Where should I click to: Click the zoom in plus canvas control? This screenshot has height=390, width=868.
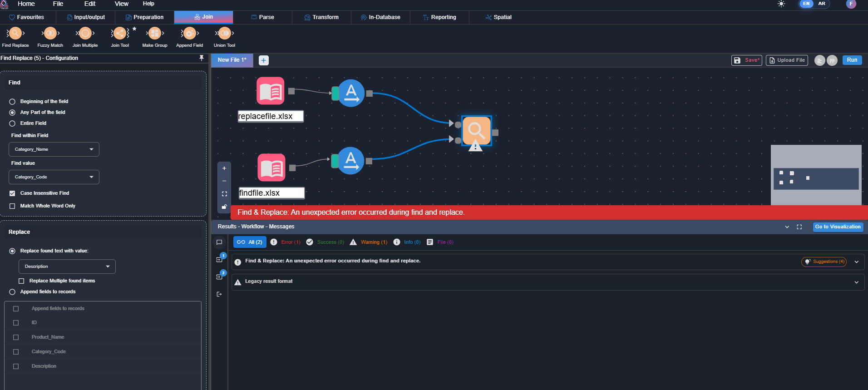[x=224, y=168]
